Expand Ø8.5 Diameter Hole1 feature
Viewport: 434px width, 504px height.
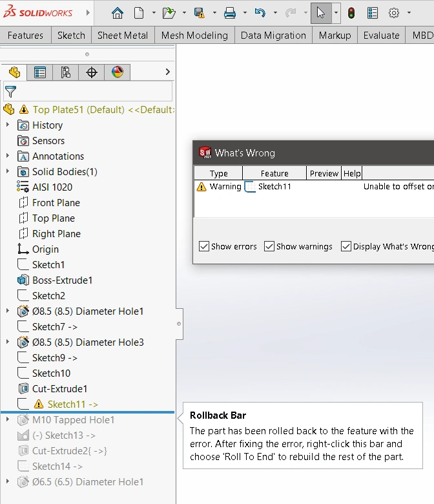pyautogui.click(x=8, y=311)
